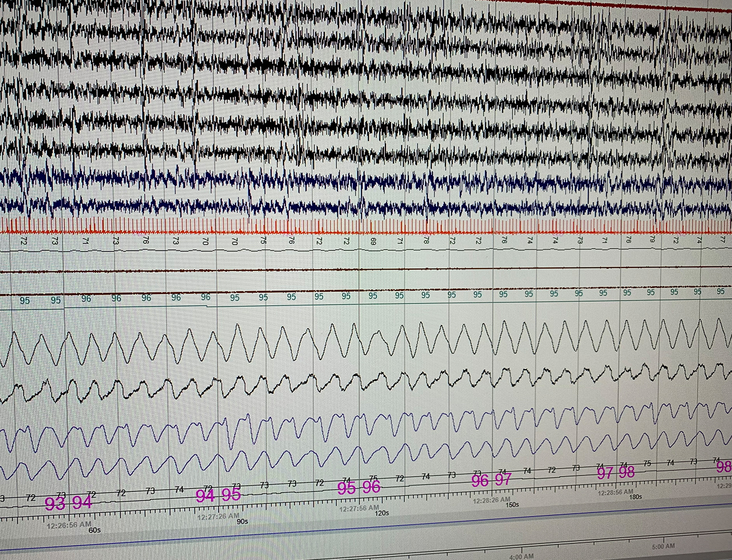This screenshot has height=560, width=732.
Task: Select the magenta 94 95 value pair
Action: 218,495
